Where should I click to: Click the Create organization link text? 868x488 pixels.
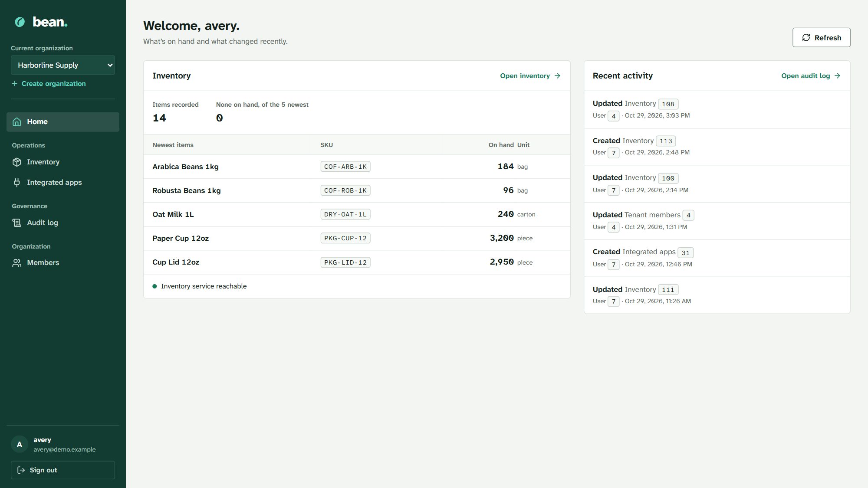click(54, 84)
